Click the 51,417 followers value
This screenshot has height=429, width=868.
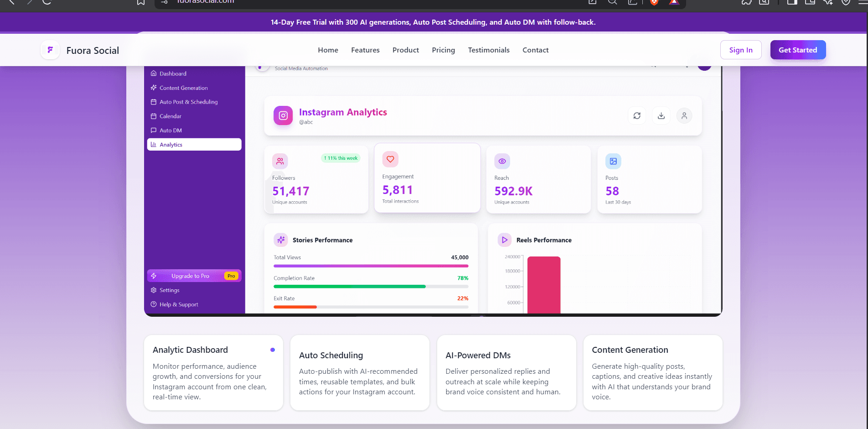[x=291, y=191]
